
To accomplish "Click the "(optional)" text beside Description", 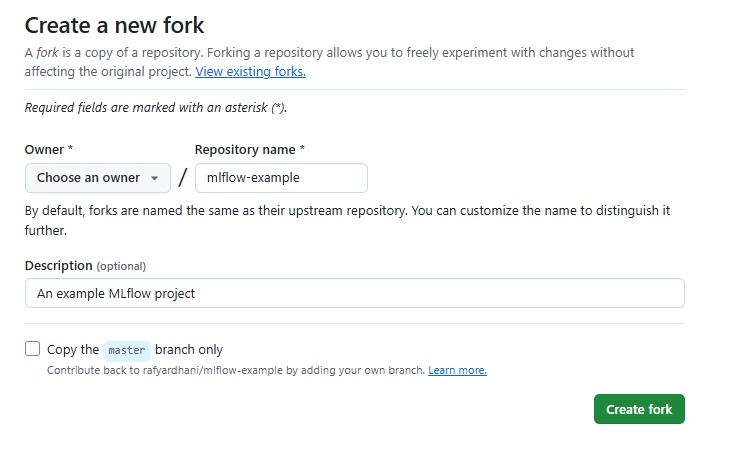I will click(x=121, y=266).
